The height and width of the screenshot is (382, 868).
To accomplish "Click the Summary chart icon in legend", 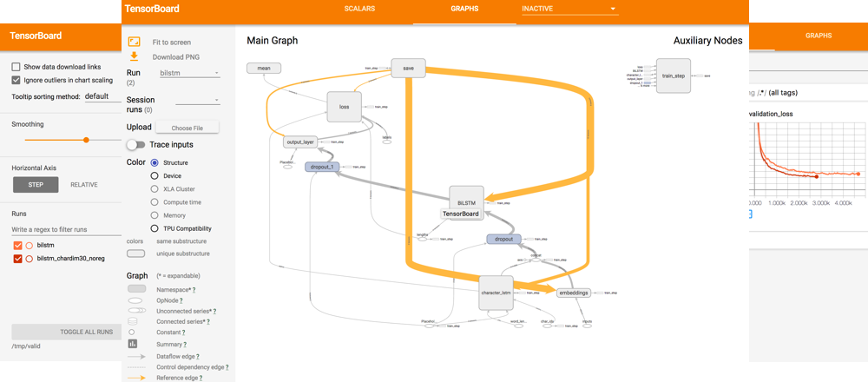I will coord(132,344).
